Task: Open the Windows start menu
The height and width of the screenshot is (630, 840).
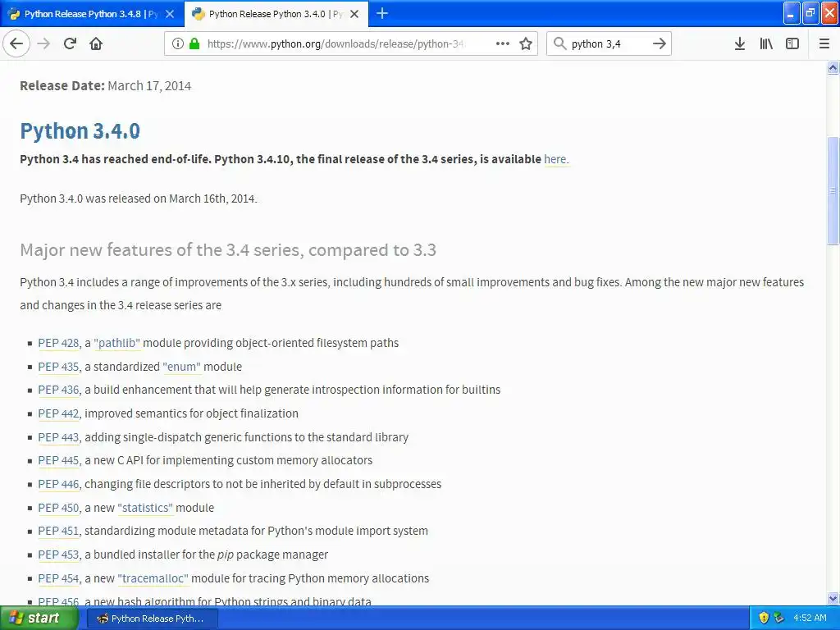Action: (x=39, y=618)
